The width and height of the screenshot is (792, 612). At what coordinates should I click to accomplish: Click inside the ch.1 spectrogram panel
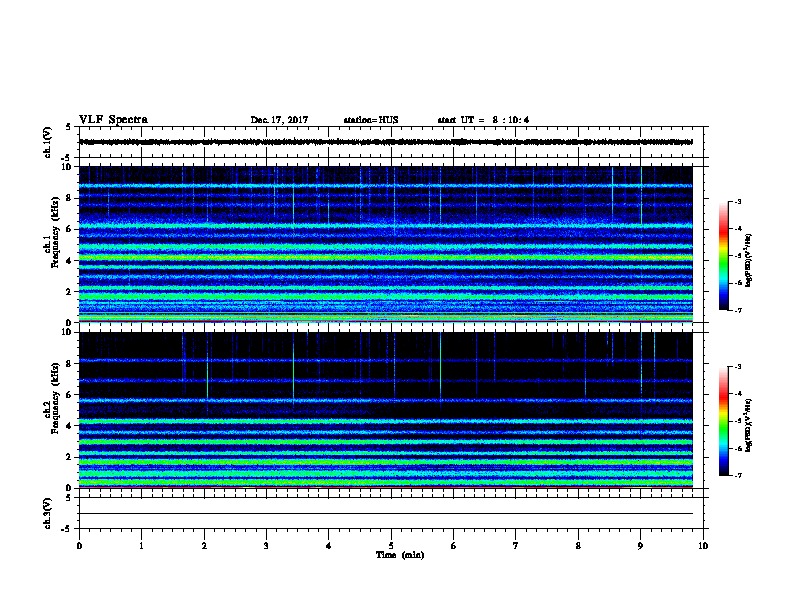tap(386, 244)
